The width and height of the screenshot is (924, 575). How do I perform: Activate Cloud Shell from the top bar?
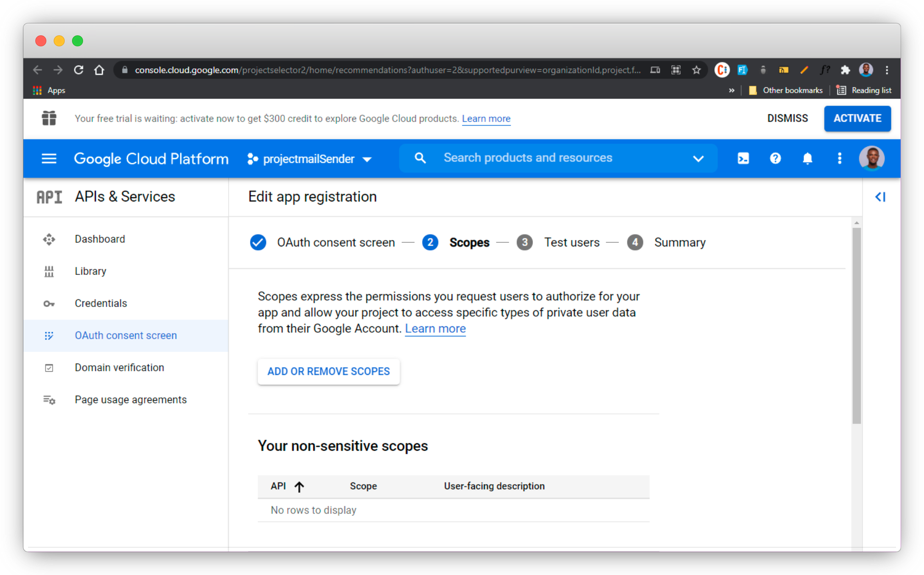point(743,158)
